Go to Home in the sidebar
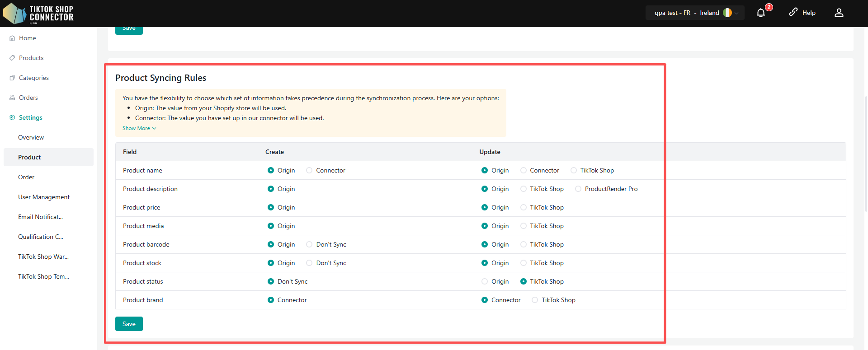Screen dimensions: 868x350 [x=28, y=38]
